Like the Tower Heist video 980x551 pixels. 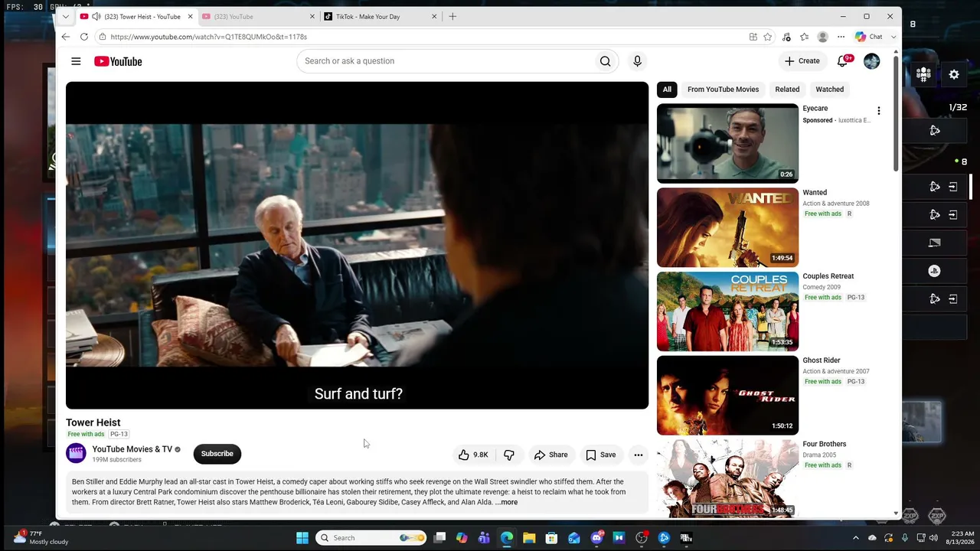click(473, 455)
